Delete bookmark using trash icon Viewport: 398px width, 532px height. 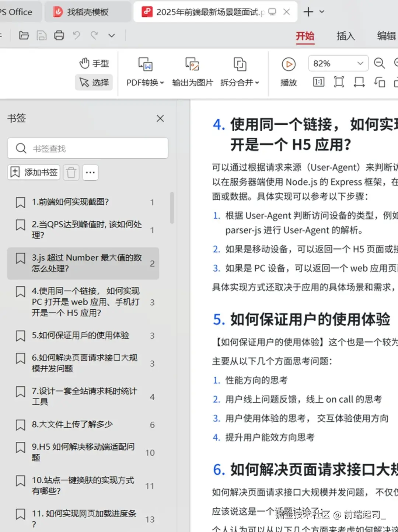click(71, 172)
